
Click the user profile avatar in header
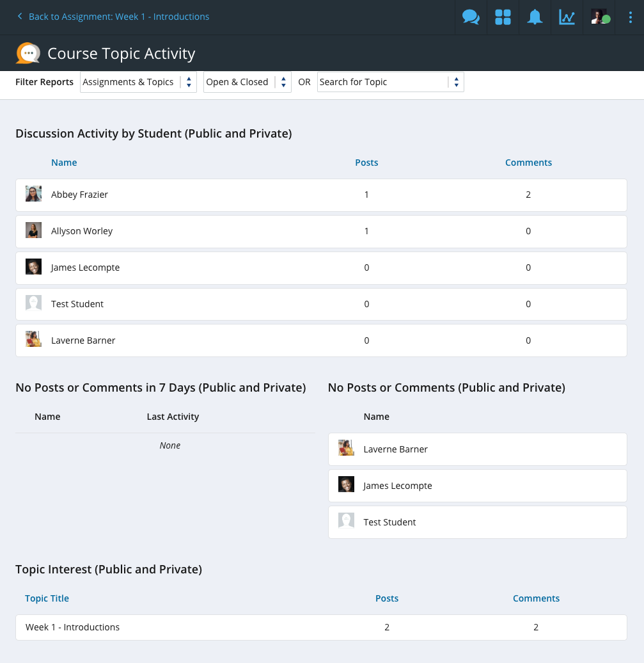[x=599, y=17]
